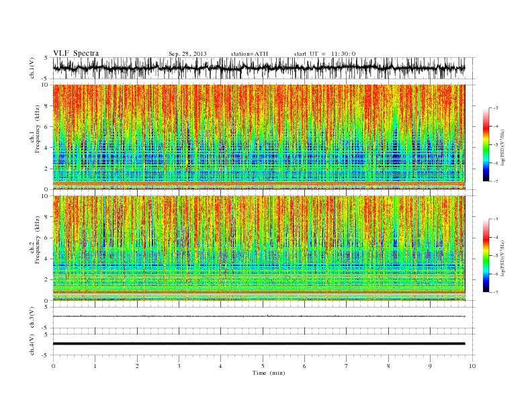532x411 pixels.
Task: Click the "10" tick label on the time axis
Action: click(472, 366)
